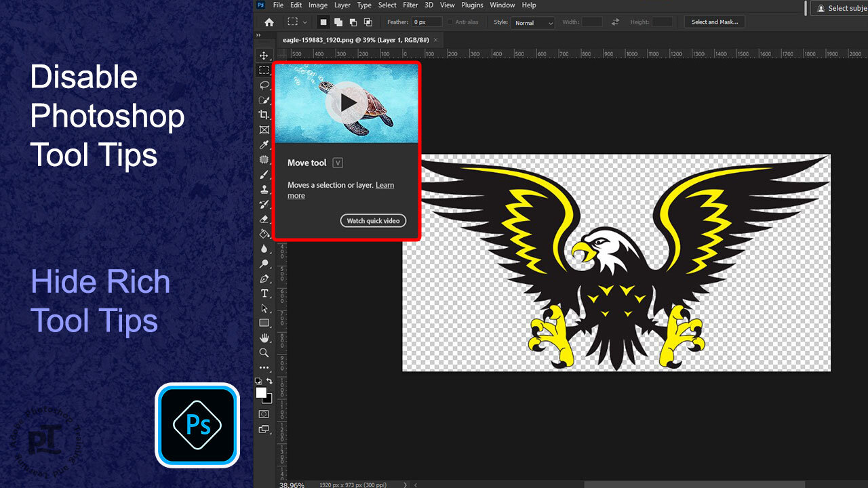
Task: Select the Rectangular Marquee tool in toolbar
Action: click(x=264, y=70)
